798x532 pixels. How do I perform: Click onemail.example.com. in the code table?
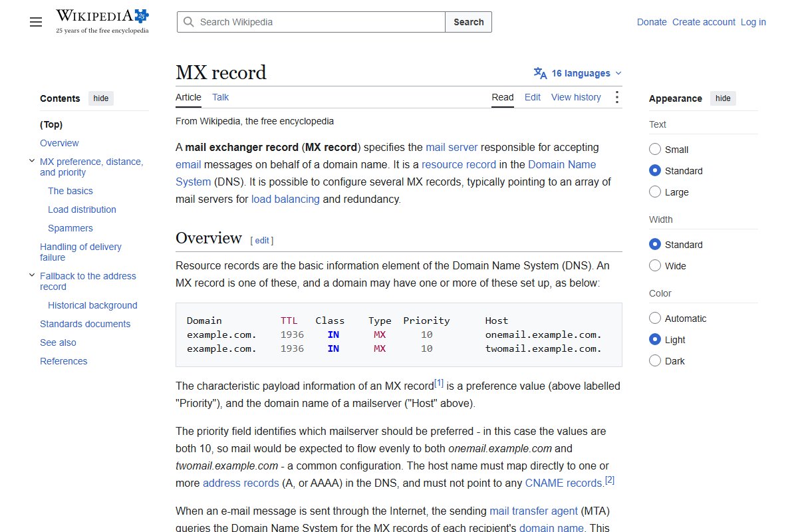(543, 334)
